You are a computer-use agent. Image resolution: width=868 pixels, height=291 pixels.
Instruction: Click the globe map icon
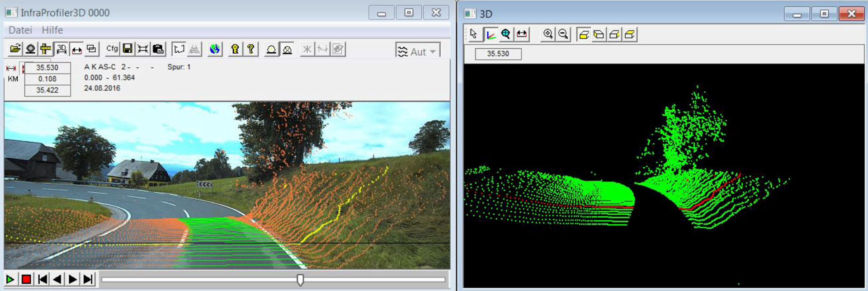pyautogui.click(x=215, y=49)
